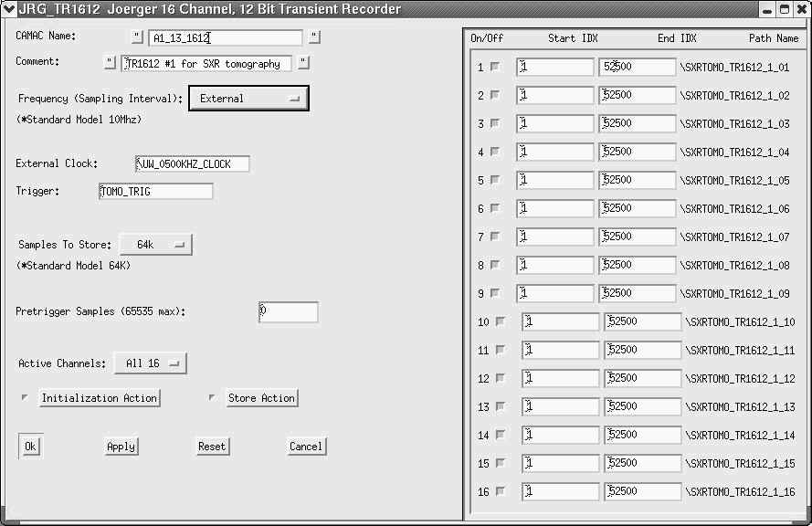The image size is (812, 526).
Task: Open the Samples To Store 64k dropdown
Action: pyautogui.click(x=155, y=245)
